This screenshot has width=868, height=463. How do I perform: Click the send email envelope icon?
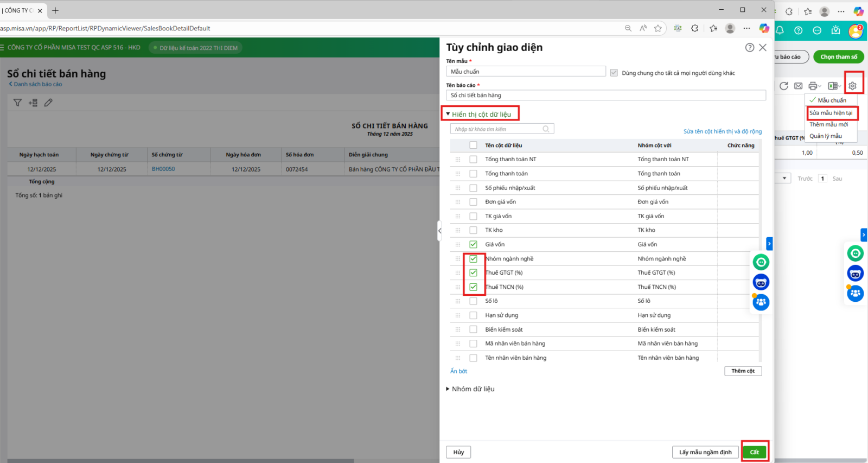798,86
